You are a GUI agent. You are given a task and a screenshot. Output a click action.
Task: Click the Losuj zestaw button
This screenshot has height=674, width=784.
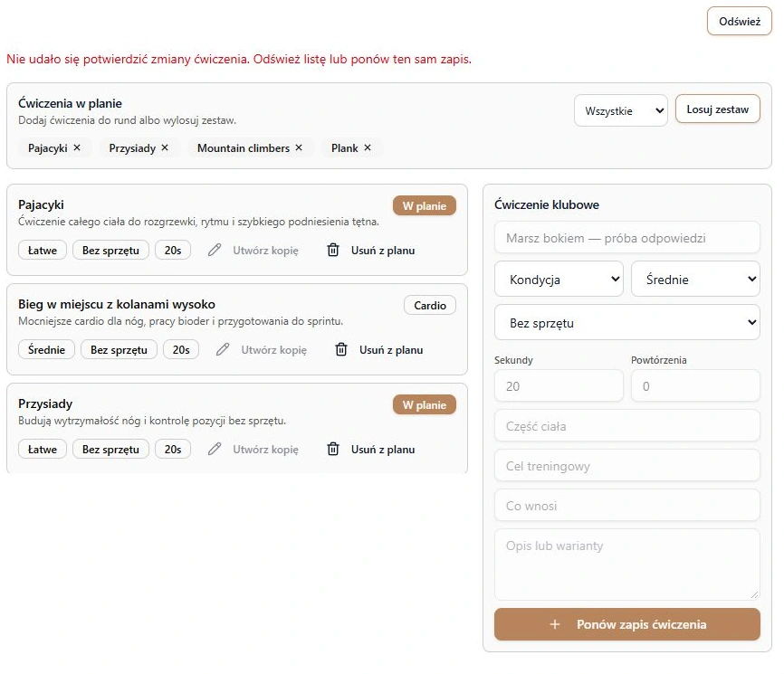718,109
